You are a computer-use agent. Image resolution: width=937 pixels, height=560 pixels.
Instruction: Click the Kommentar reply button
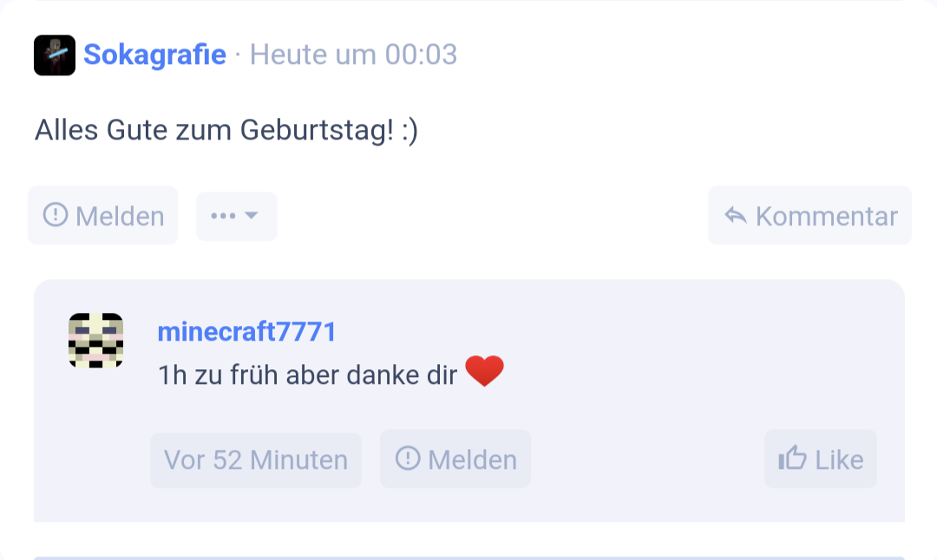click(x=809, y=216)
